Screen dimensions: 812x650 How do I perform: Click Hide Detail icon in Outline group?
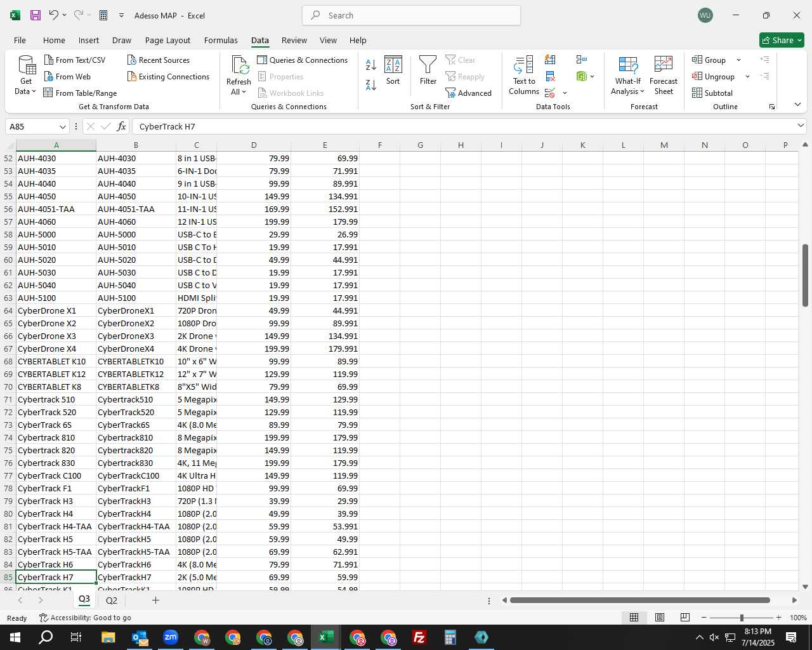[765, 76]
